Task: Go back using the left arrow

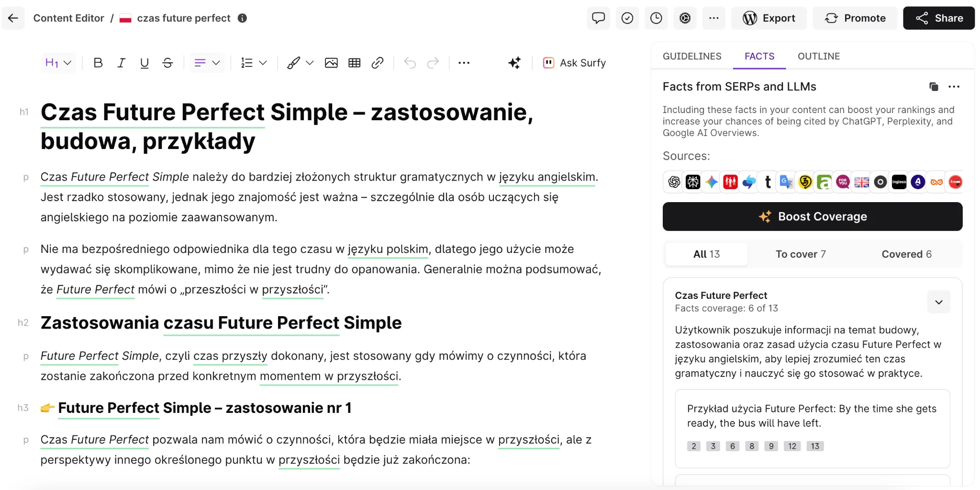Action: pyautogui.click(x=13, y=18)
